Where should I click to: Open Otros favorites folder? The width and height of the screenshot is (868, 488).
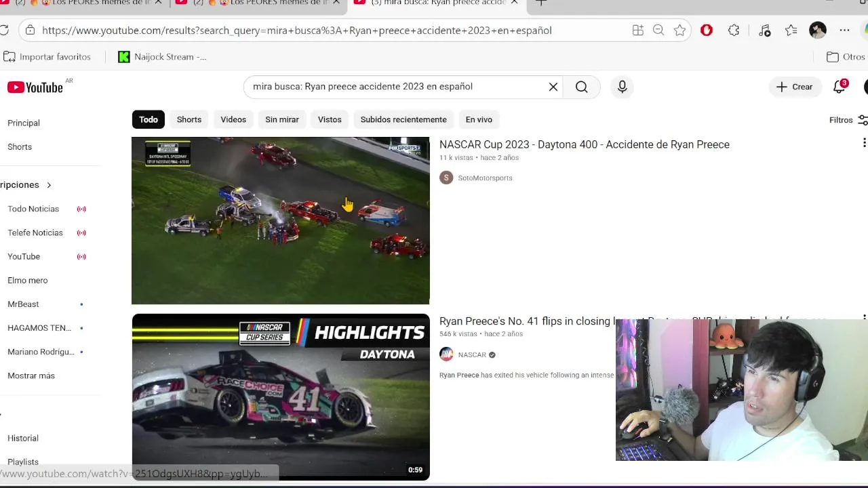click(846, 57)
